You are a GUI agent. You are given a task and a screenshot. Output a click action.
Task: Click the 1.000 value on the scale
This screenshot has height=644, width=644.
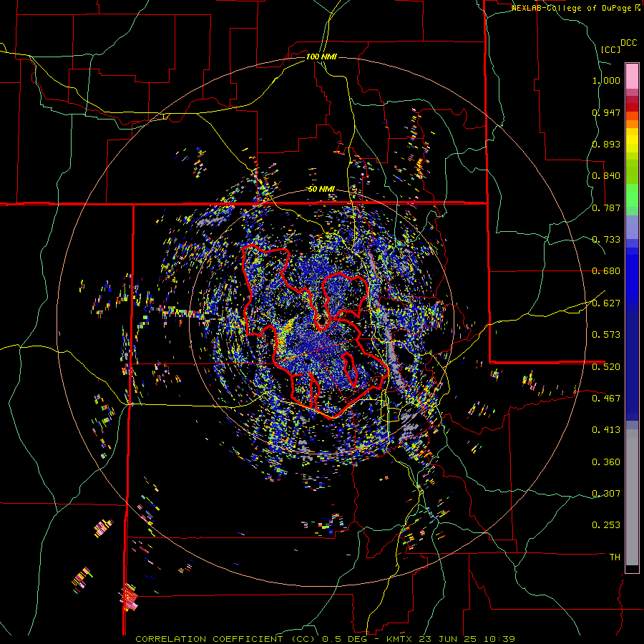tap(606, 80)
